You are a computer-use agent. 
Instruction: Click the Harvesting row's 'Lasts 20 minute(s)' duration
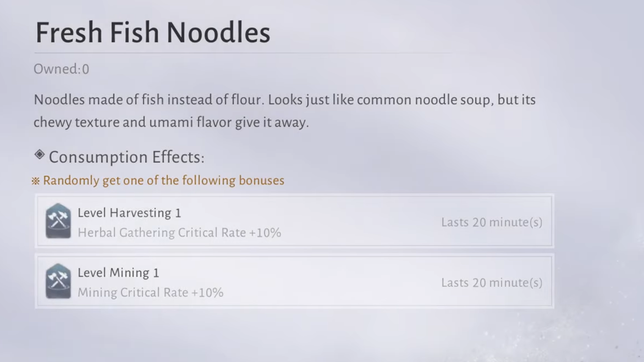click(491, 222)
